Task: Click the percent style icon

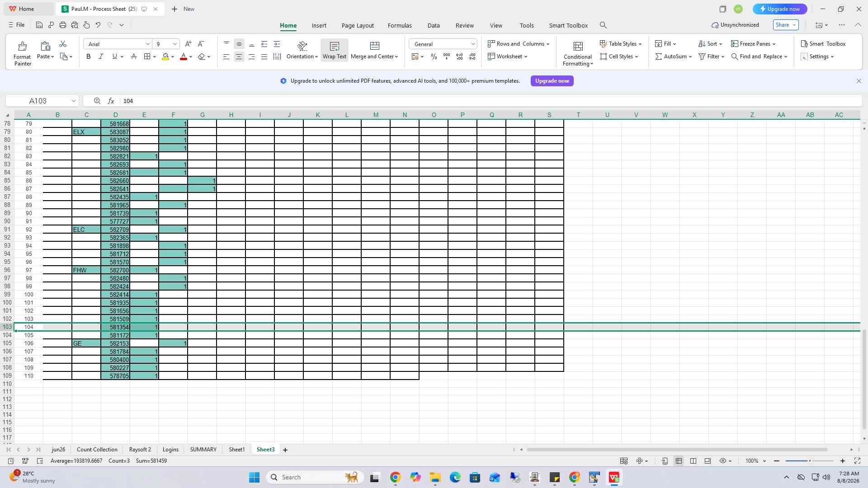Action: (x=434, y=56)
